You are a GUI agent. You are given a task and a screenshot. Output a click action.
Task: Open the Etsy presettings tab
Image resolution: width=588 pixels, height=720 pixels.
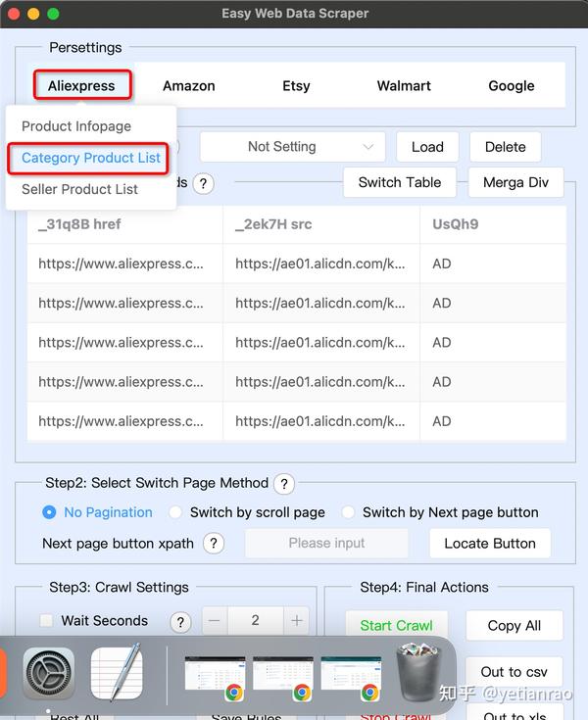[296, 86]
